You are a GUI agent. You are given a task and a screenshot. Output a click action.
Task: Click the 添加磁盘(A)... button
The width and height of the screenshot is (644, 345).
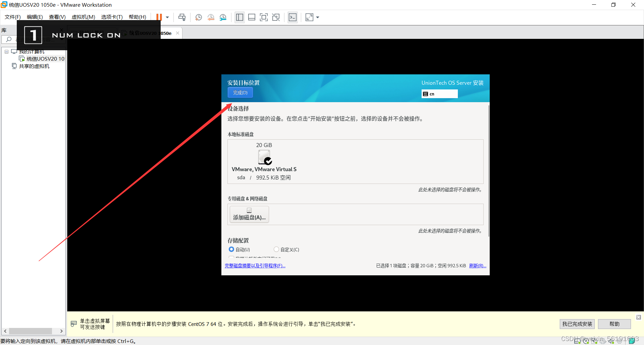(x=249, y=214)
